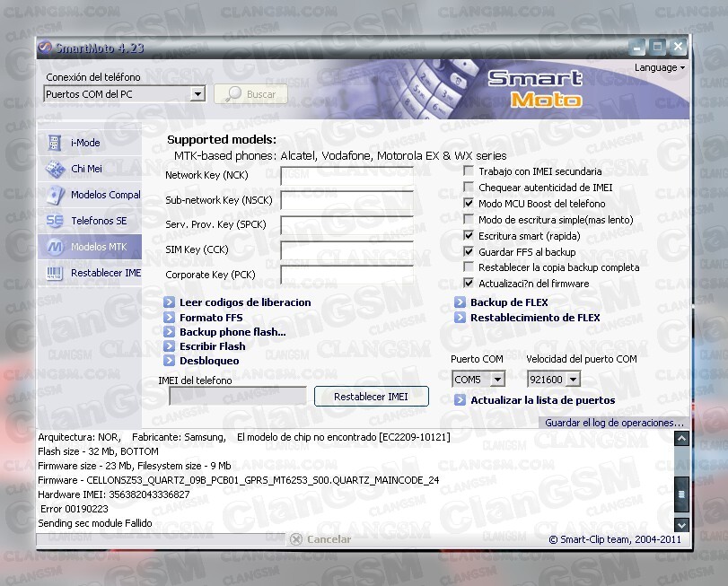
Task: Check Chequear autenticidad de IMEI option
Action: click(469, 188)
